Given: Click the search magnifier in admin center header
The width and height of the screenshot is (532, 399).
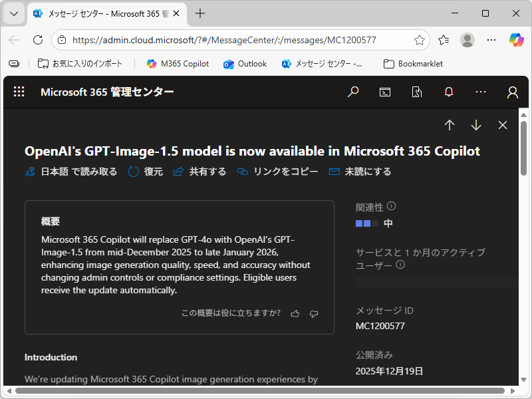Looking at the screenshot, I should point(353,92).
